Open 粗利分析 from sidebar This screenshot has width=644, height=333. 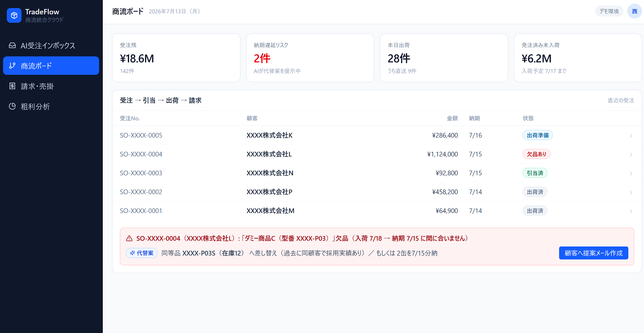(51, 106)
